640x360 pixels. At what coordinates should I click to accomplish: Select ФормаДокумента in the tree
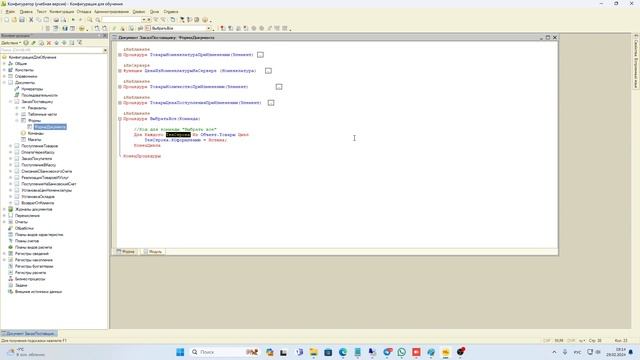(x=50, y=127)
